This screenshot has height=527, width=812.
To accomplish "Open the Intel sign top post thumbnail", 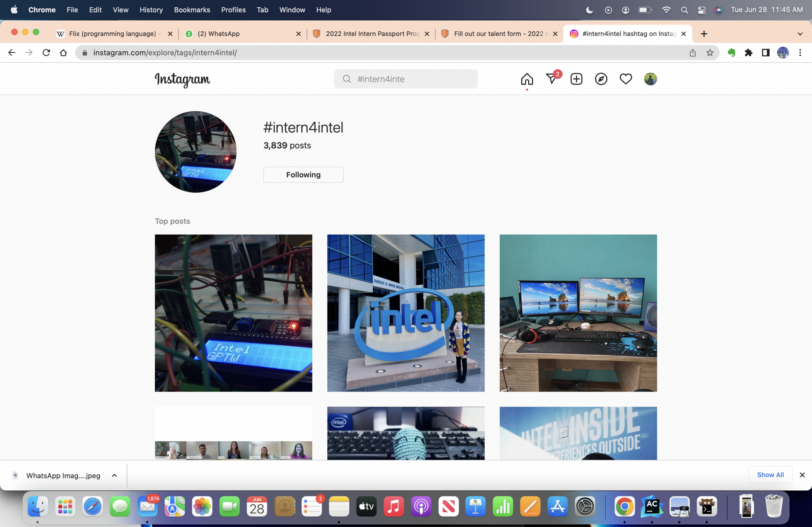I will point(406,313).
